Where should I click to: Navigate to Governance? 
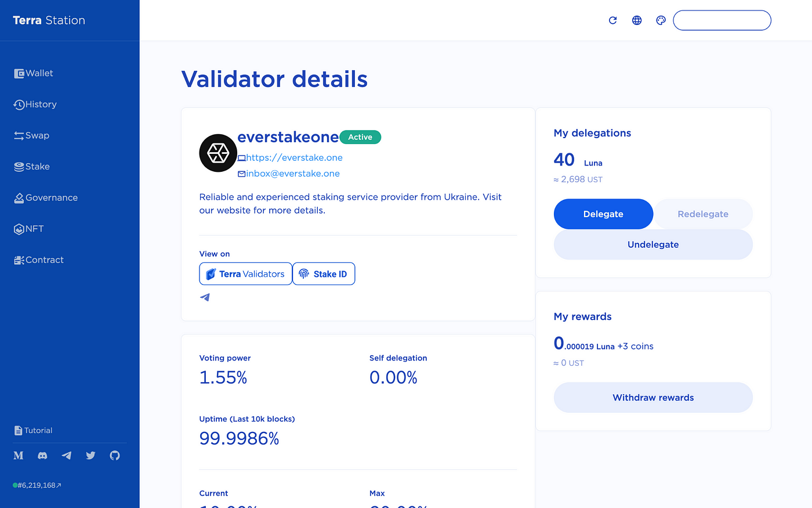pos(46,198)
